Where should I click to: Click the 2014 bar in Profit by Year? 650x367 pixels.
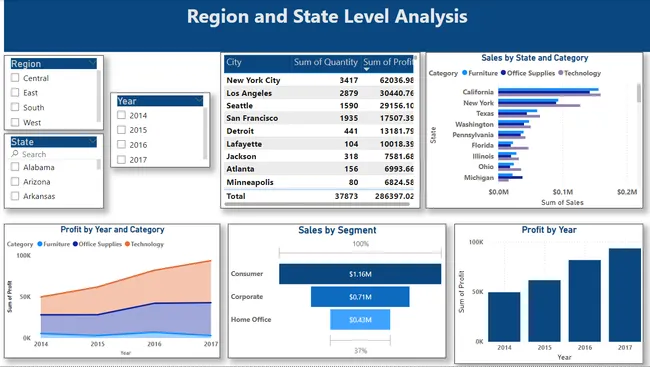504,317
